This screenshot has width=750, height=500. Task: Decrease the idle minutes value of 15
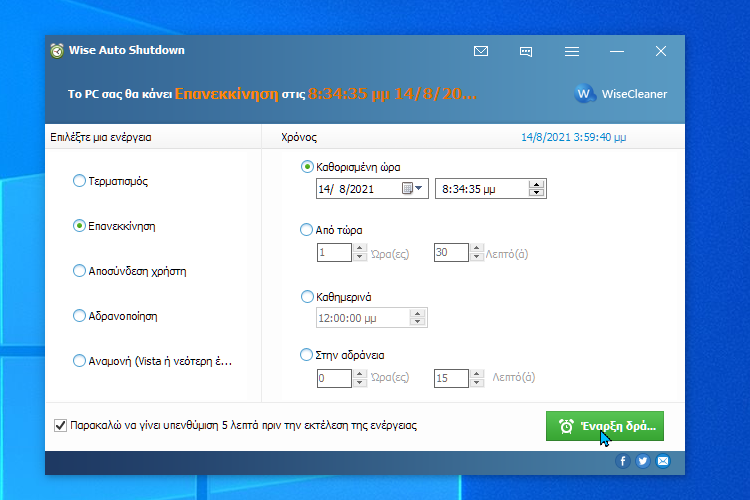tap(476, 382)
